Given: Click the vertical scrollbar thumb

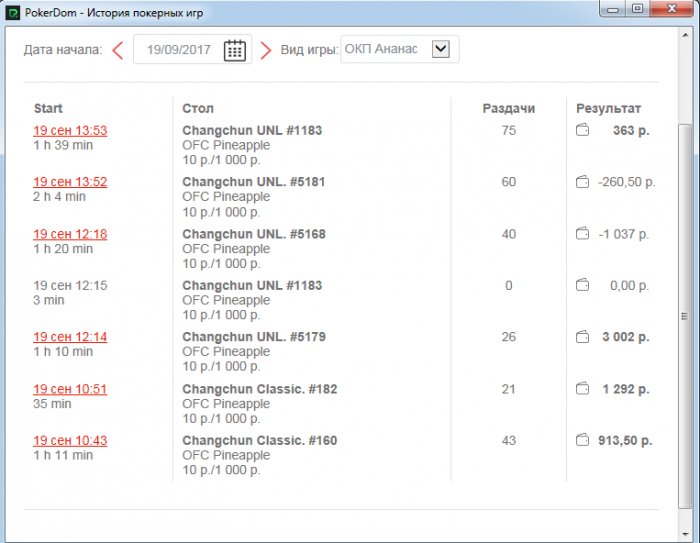Looking at the screenshot, I should coord(684,316).
